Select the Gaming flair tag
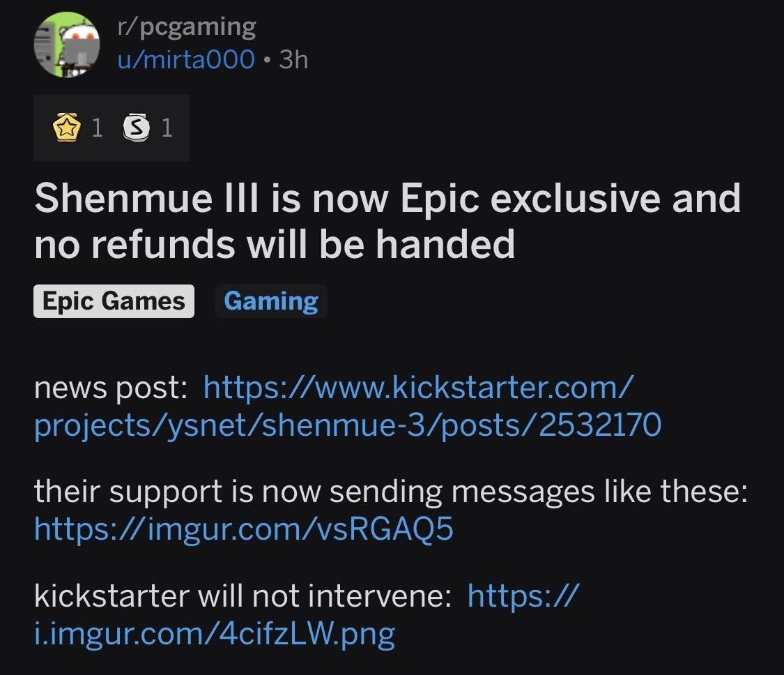Image resolution: width=784 pixels, height=675 pixels. 271,301
